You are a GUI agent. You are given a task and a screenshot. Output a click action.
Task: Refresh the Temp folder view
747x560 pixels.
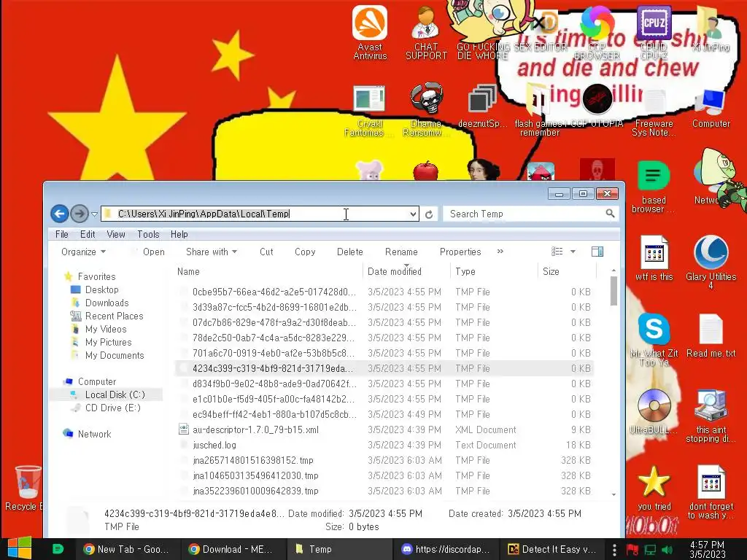click(x=429, y=214)
